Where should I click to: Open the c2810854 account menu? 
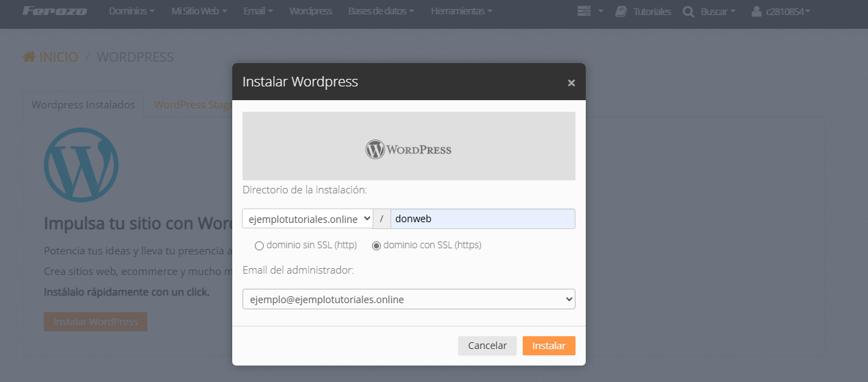[x=788, y=12]
